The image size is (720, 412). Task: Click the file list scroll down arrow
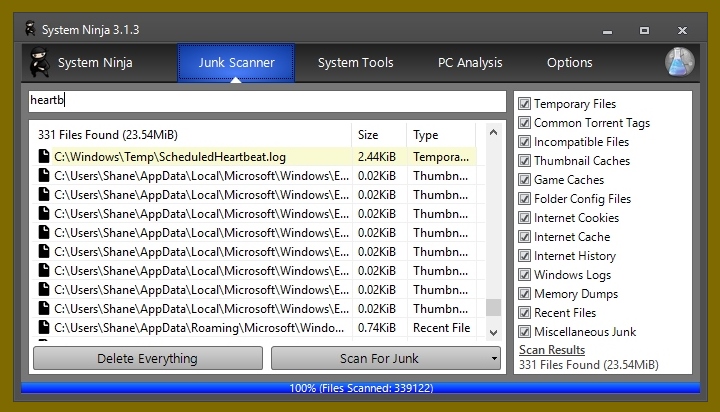click(494, 333)
